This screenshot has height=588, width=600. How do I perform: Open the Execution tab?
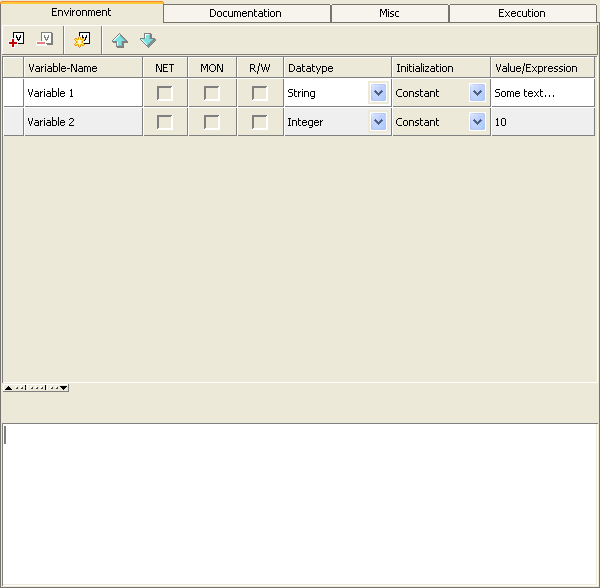[x=522, y=14]
